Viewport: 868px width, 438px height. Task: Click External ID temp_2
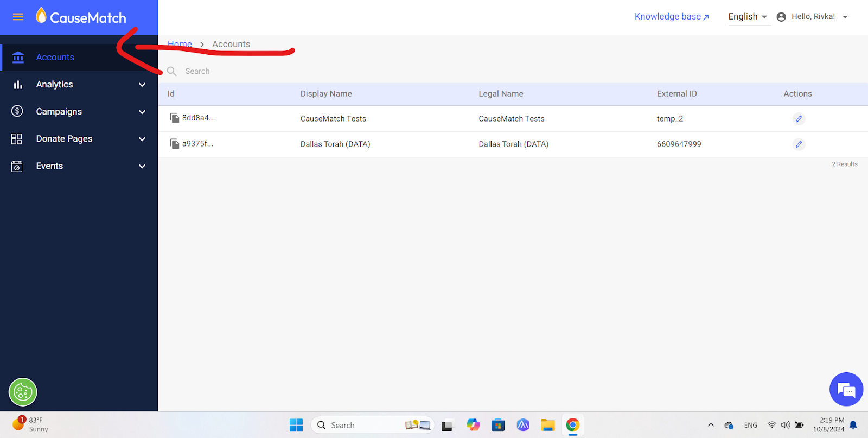click(670, 119)
